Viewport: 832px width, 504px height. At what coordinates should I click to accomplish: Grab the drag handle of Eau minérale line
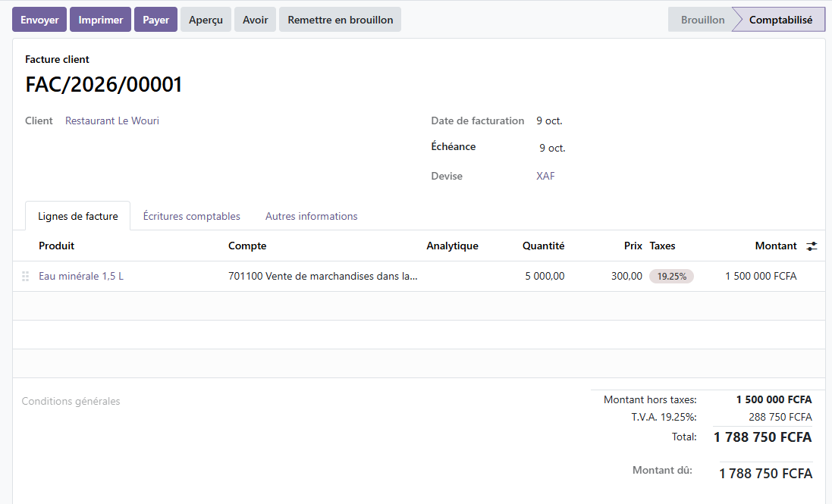pyautogui.click(x=25, y=276)
